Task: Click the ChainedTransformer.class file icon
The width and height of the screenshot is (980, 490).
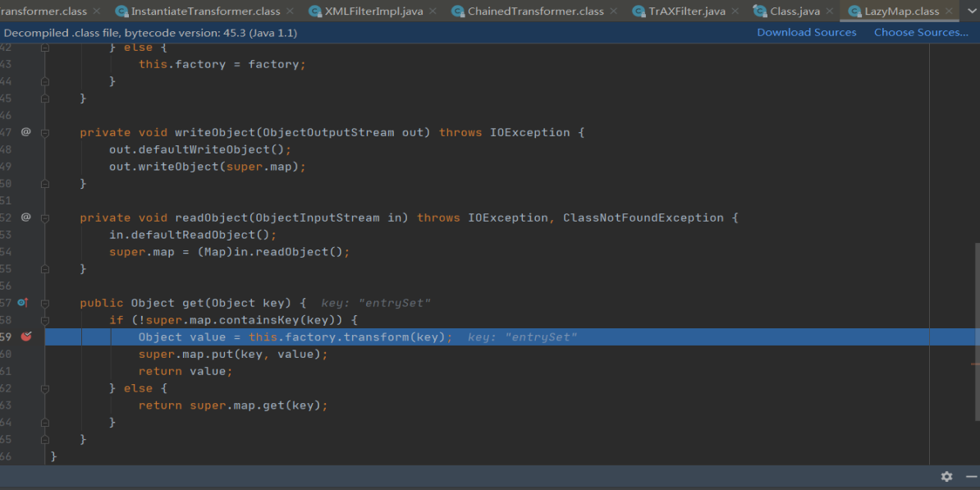Action: (458, 11)
